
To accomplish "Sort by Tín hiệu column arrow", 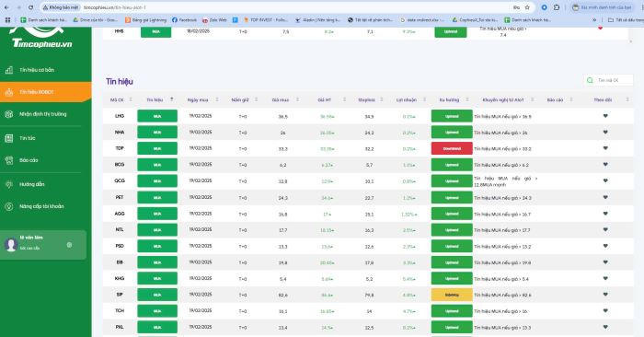I will [172, 99].
